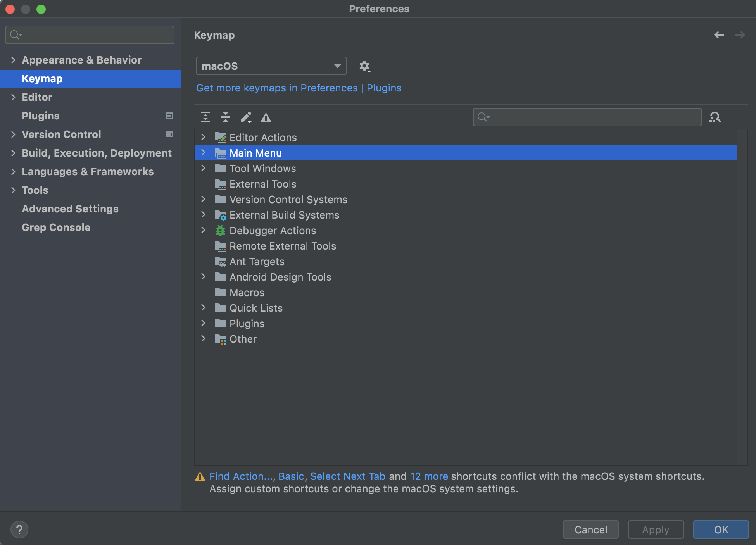Open the macOS keymap dropdown
This screenshot has height=545, width=756.
271,66
